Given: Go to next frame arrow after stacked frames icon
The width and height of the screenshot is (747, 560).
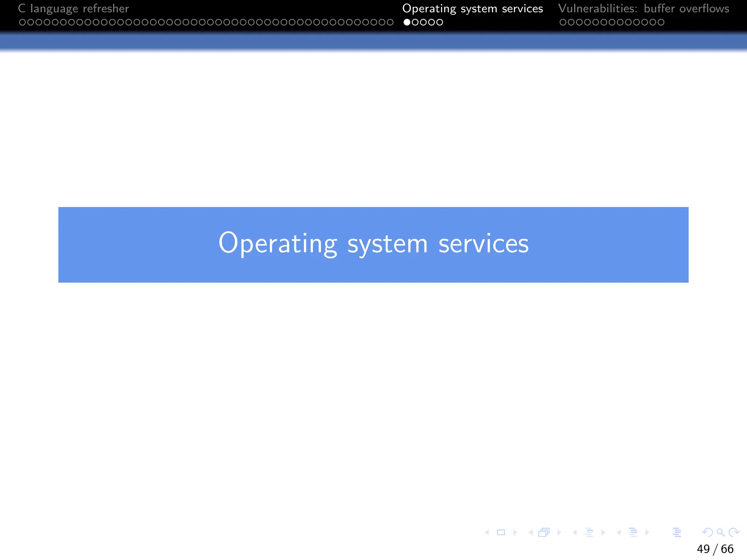Looking at the screenshot, I should click(x=559, y=533).
